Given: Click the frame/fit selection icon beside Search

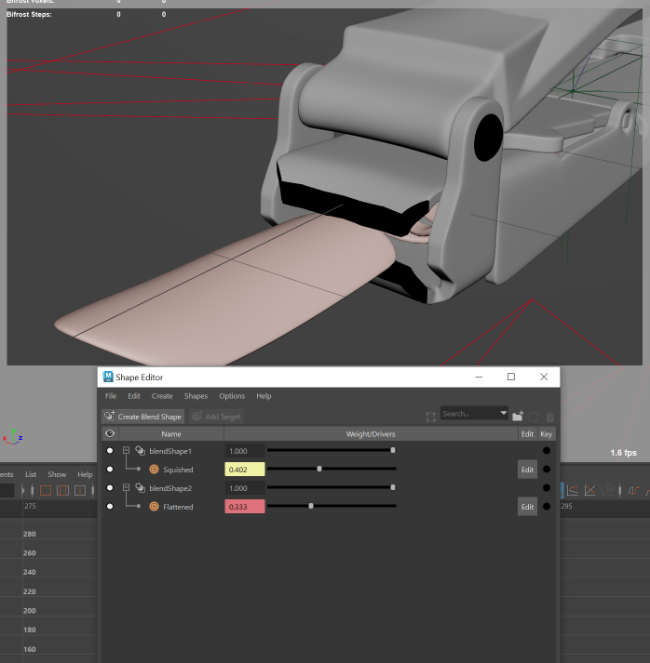Looking at the screenshot, I should point(431,417).
